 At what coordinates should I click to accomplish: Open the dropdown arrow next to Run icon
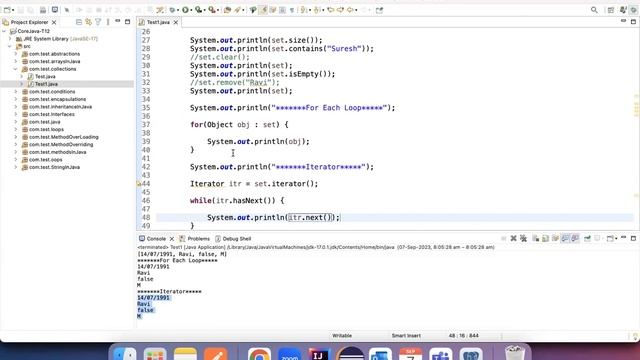tap(191, 10)
